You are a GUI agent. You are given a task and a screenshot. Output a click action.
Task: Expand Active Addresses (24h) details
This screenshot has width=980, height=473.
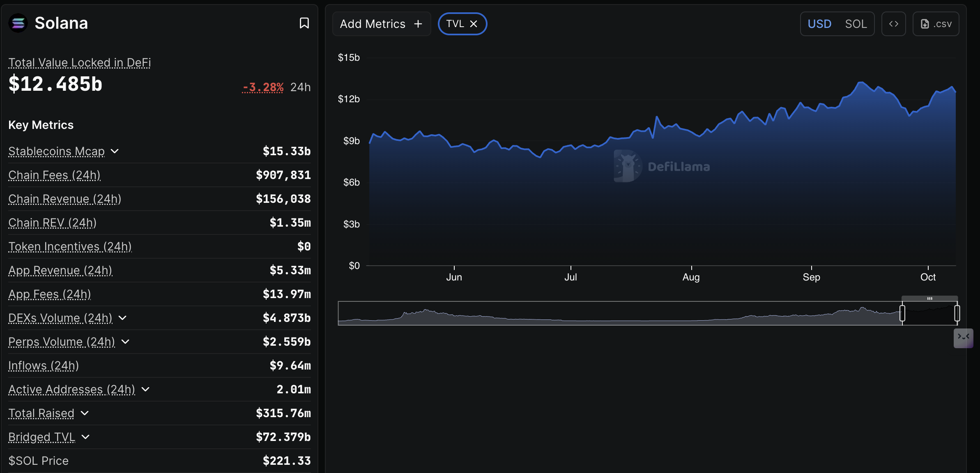(145, 389)
